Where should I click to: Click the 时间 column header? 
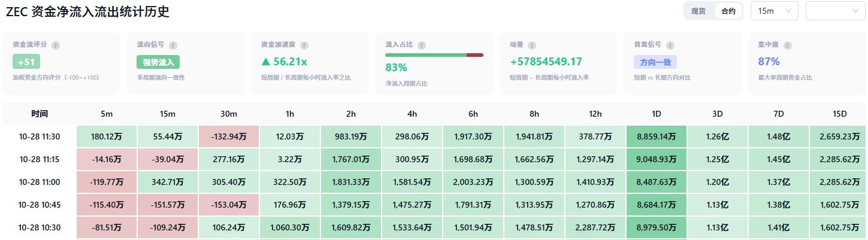tap(40, 114)
